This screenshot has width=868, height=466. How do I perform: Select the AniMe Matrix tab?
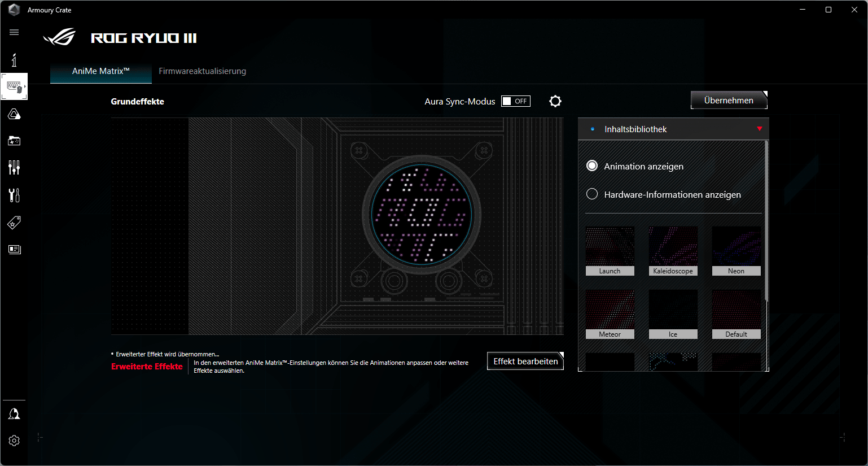pos(100,71)
